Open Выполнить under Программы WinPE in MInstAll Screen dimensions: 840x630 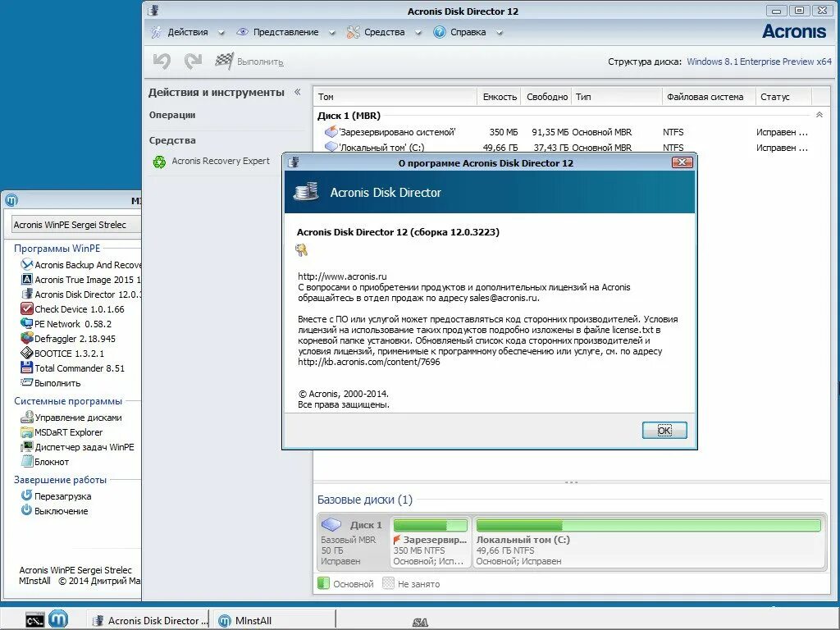click(51, 383)
